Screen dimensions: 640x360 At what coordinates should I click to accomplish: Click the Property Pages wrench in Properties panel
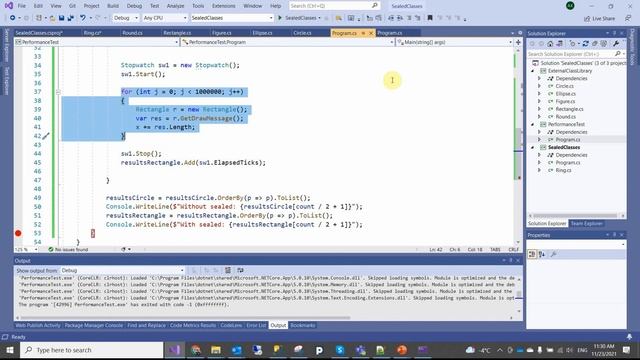(553, 254)
